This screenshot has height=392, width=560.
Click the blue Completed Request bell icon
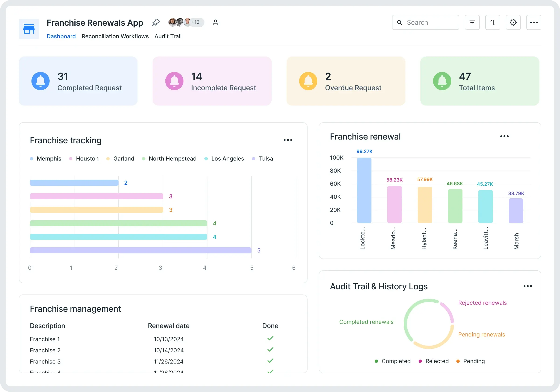41,81
